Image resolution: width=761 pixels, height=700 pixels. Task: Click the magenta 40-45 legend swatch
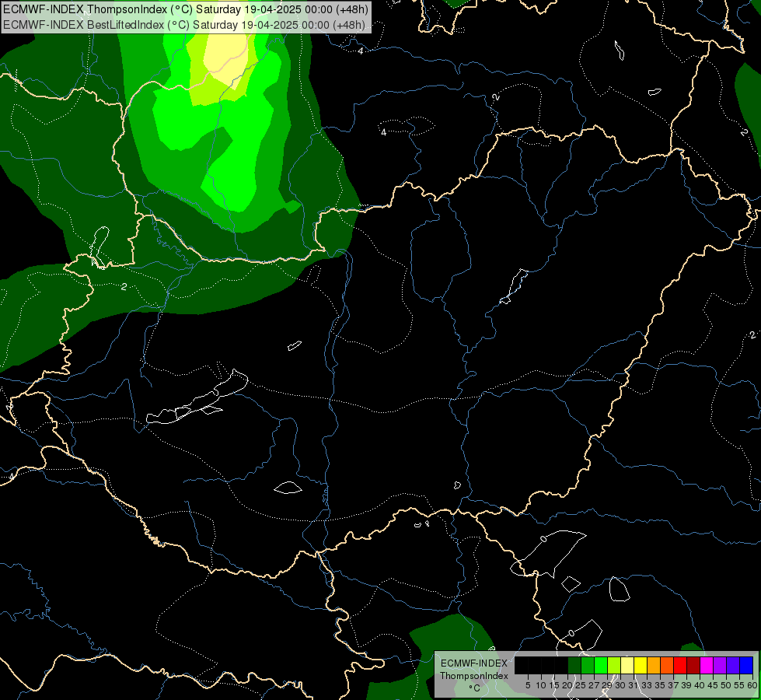tap(707, 665)
